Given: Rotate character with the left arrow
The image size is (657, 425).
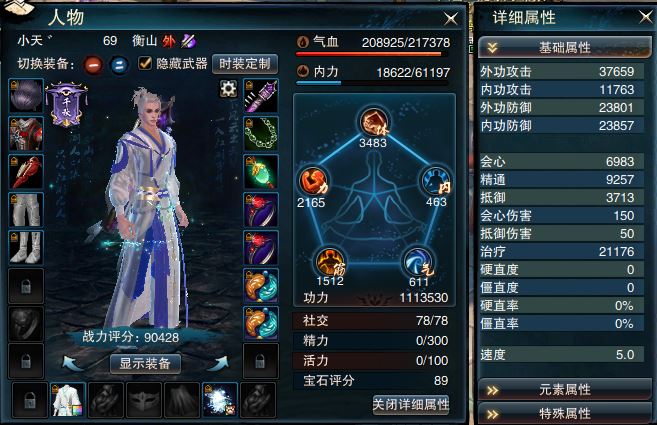Looking at the screenshot, I should click(72, 363).
